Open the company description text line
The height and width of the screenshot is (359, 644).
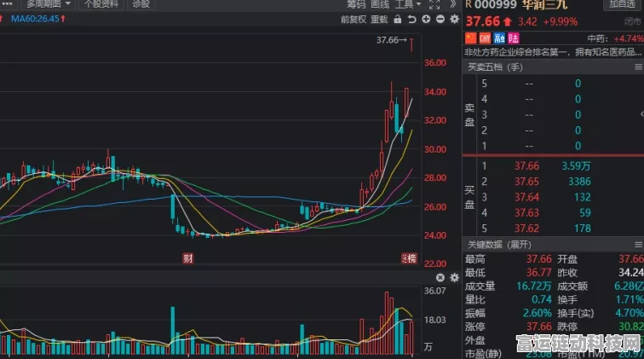pos(553,52)
